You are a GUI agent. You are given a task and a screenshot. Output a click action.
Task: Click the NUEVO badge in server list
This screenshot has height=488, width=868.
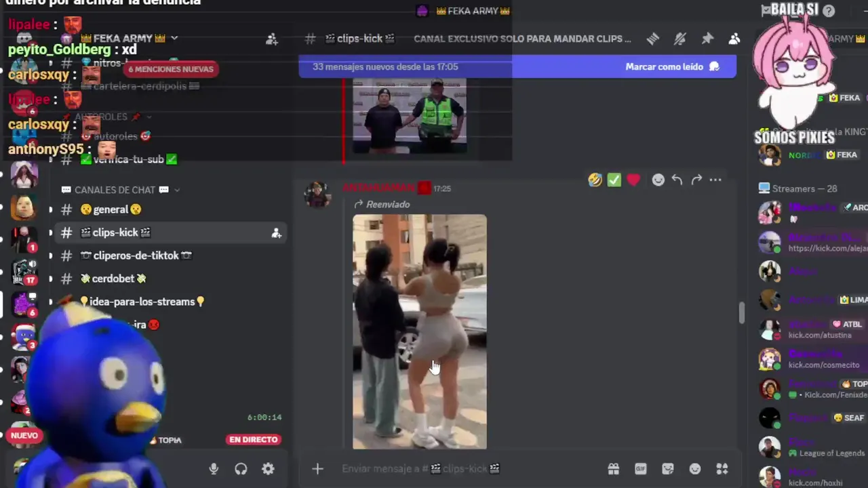point(24,435)
